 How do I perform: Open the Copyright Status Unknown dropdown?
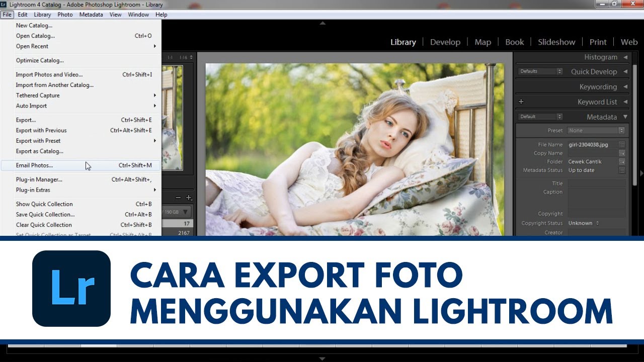tap(584, 223)
